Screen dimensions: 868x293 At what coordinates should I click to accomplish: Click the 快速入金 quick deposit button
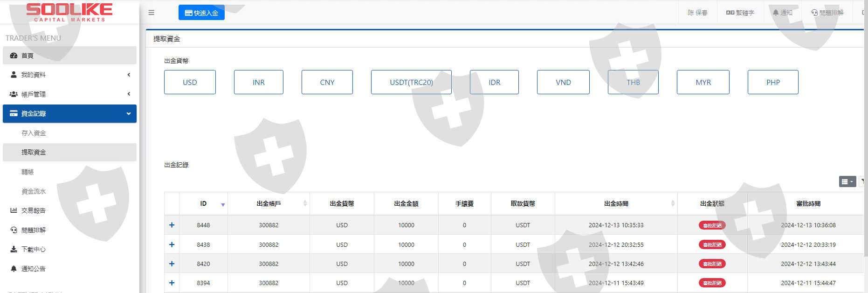point(201,13)
